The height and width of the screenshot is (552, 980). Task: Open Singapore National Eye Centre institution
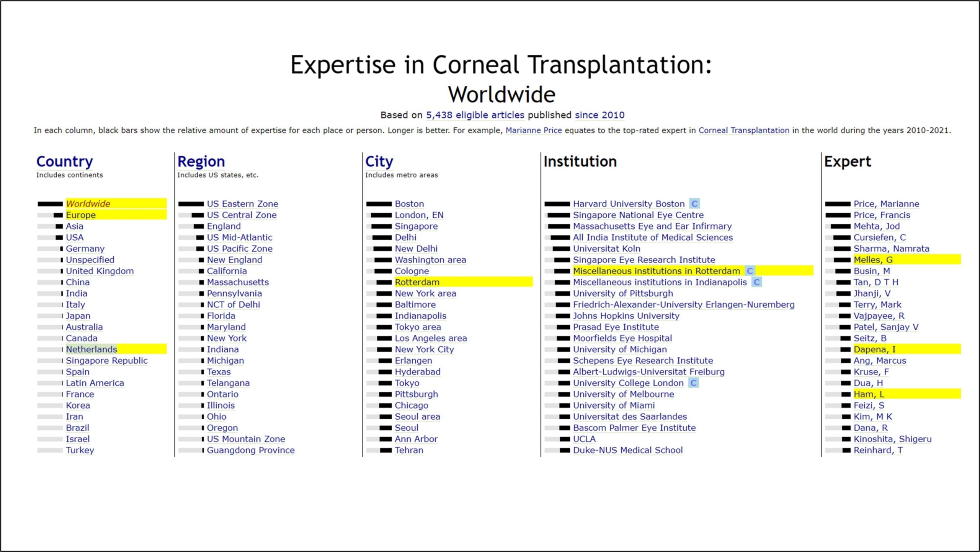click(x=638, y=215)
